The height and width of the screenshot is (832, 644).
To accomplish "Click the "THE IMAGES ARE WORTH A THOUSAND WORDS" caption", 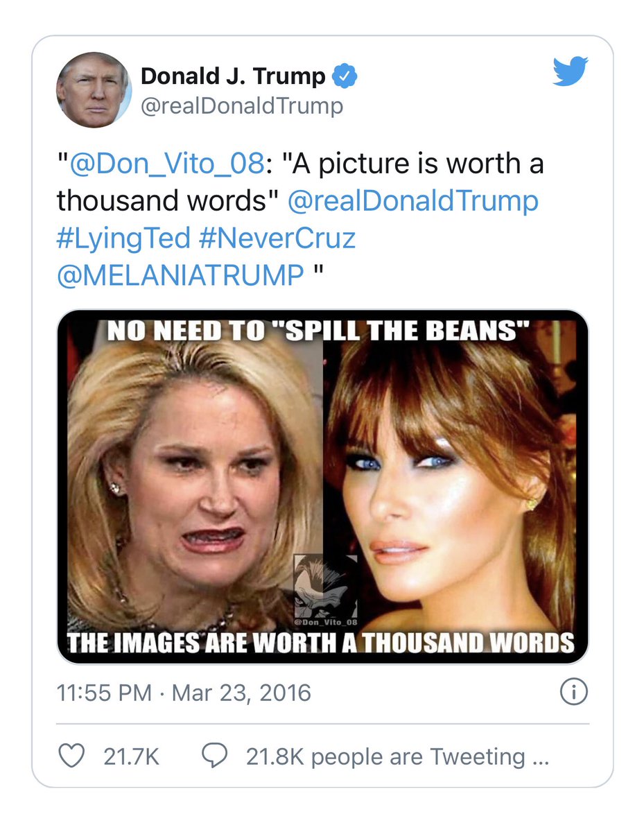I will 322,642.
